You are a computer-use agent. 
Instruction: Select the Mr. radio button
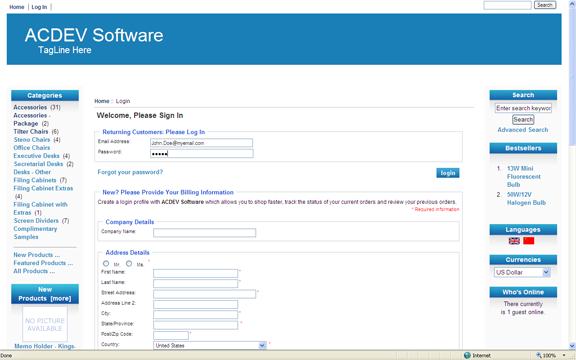pos(106,263)
